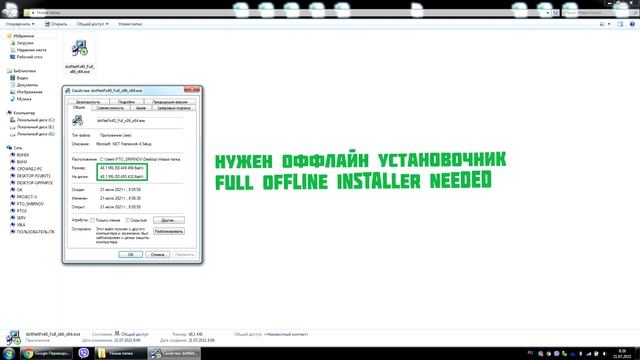Open Локальный диск (E:)
This screenshot has width=640, height=360.
[35, 127]
